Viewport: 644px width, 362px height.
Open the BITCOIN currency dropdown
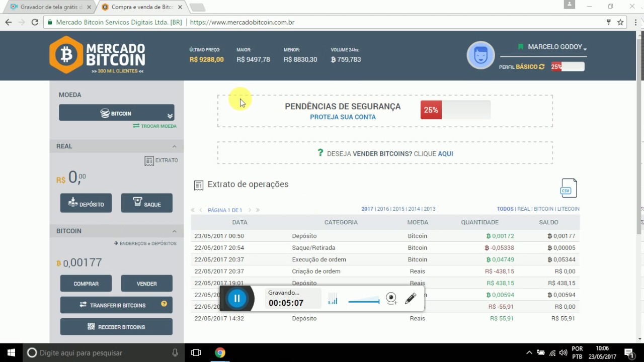click(x=116, y=113)
